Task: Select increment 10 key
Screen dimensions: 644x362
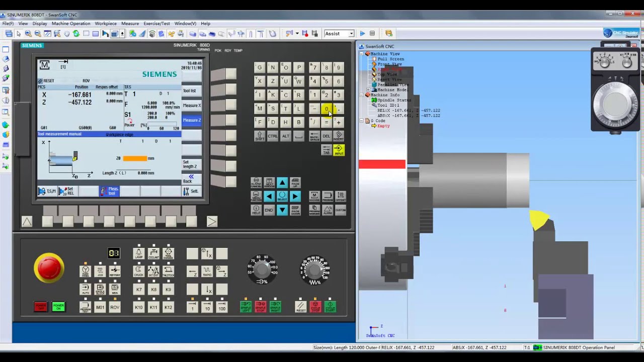Action: coord(207,307)
